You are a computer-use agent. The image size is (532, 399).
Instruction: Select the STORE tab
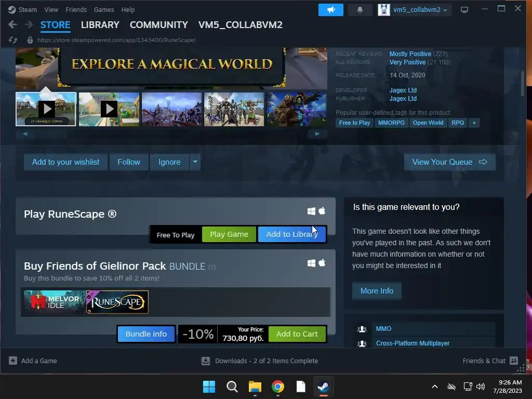coord(55,25)
